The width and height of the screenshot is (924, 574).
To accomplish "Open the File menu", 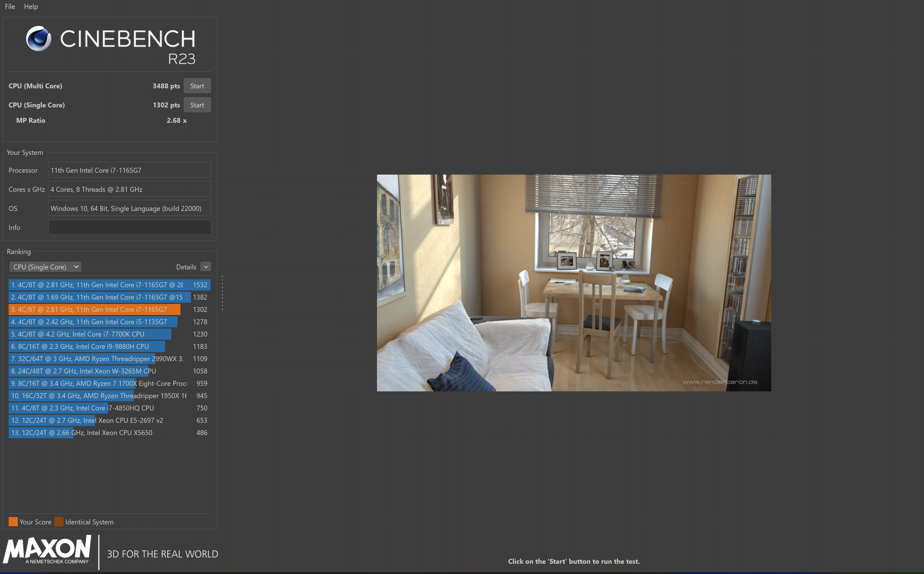I will pos(10,6).
